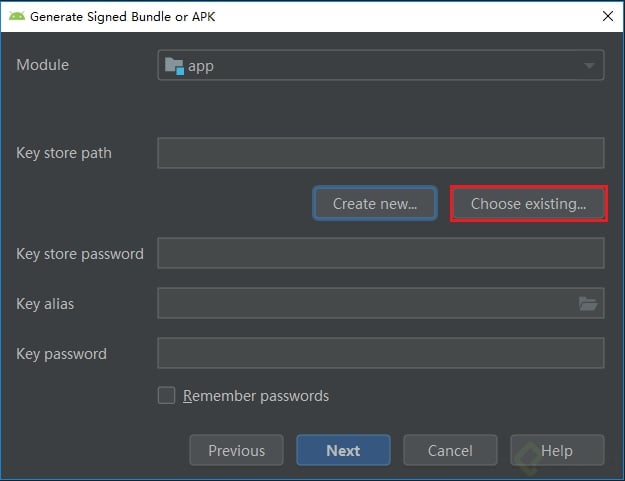Expand the Module dropdown arrow
The width and height of the screenshot is (625, 481).
click(589, 66)
